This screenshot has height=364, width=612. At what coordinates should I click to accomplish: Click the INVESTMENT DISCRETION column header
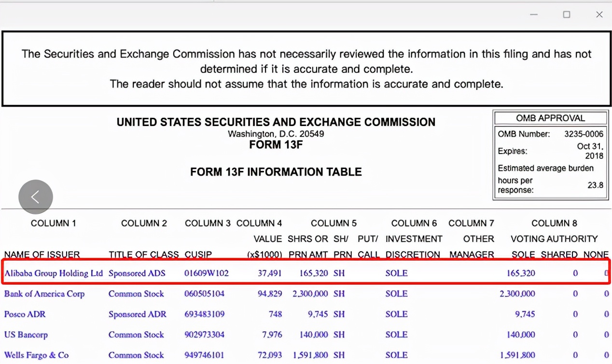coord(414,247)
